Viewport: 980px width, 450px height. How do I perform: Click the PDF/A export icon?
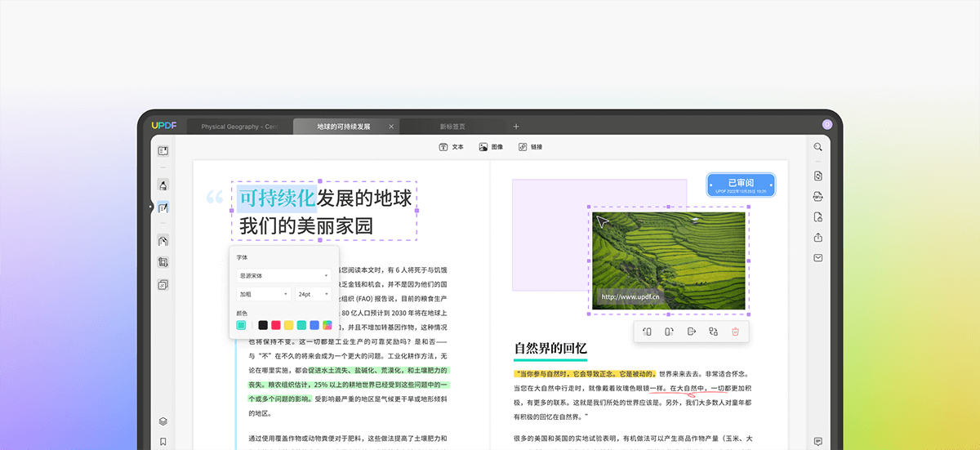817,196
